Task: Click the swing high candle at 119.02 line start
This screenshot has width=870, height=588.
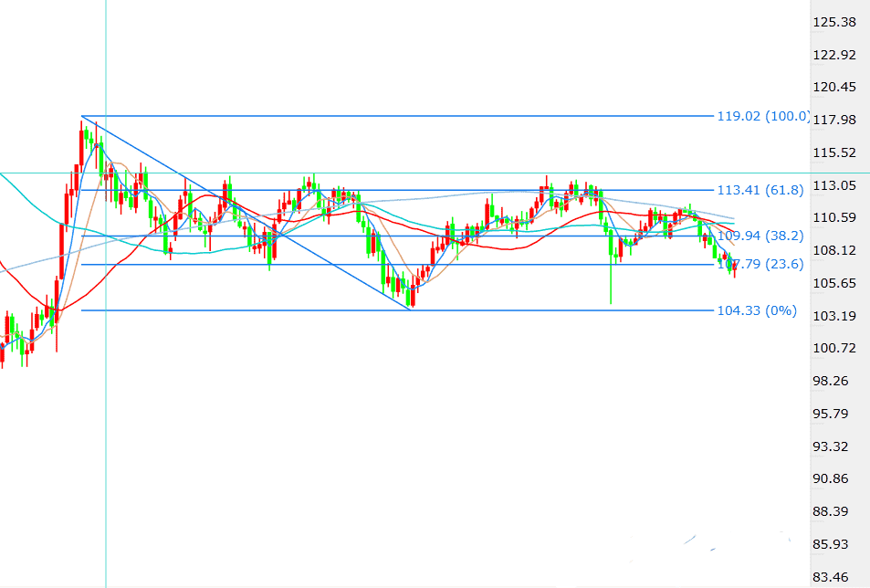Action: click(82, 132)
